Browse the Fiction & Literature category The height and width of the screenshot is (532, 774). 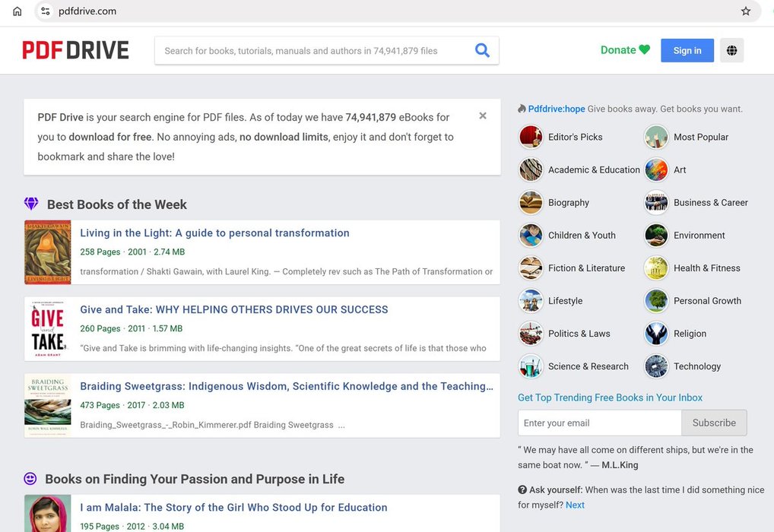tap(586, 268)
